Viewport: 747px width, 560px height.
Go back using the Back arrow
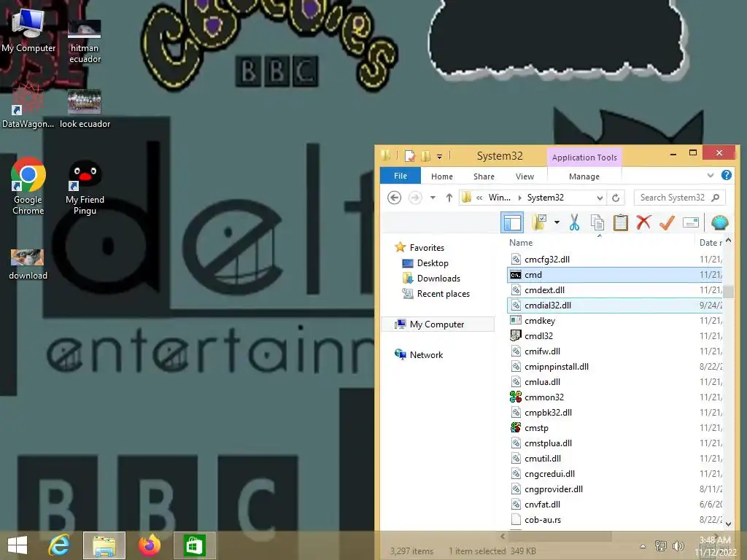pyautogui.click(x=394, y=197)
